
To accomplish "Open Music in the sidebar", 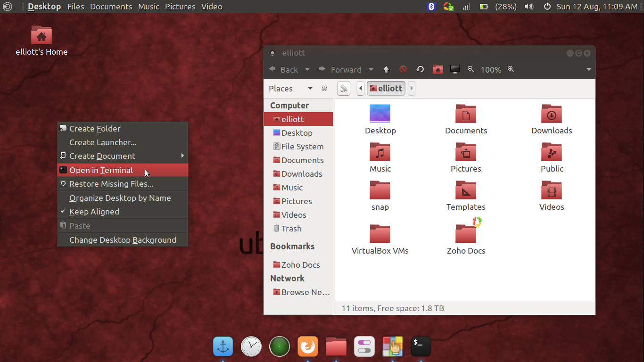I will pyautogui.click(x=298, y=188).
